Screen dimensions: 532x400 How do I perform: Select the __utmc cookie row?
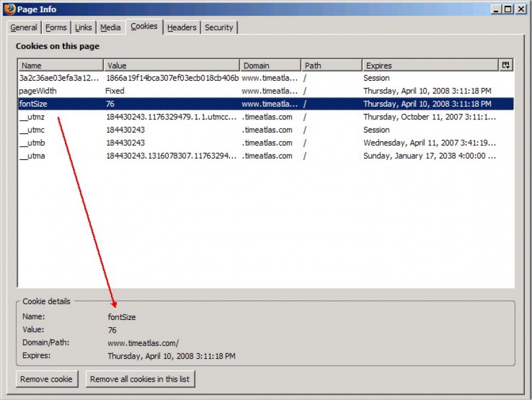click(266, 130)
